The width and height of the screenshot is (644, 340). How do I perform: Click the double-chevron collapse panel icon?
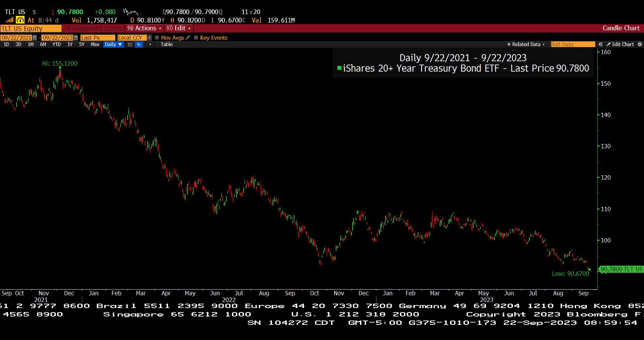coord(600,44)
